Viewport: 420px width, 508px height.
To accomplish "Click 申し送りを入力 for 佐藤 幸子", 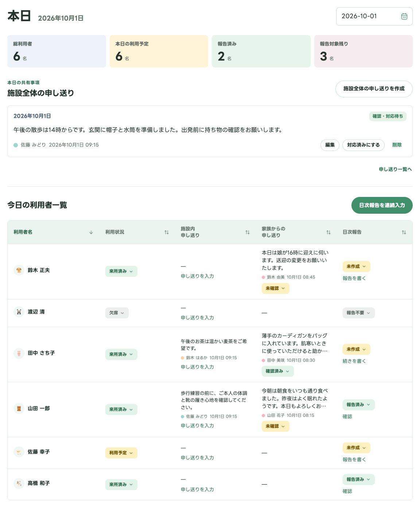I will 197,458.
